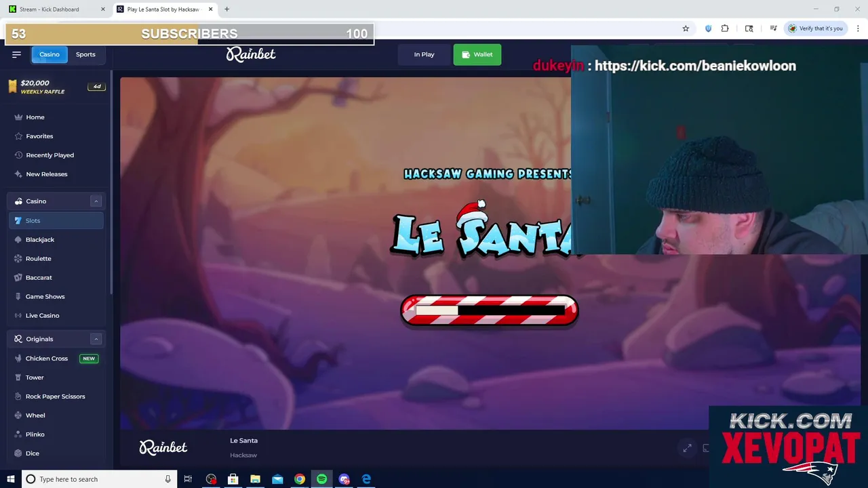This screenshot has width=868, height=488.
Task: Open Plinko game
Action: 35,434
